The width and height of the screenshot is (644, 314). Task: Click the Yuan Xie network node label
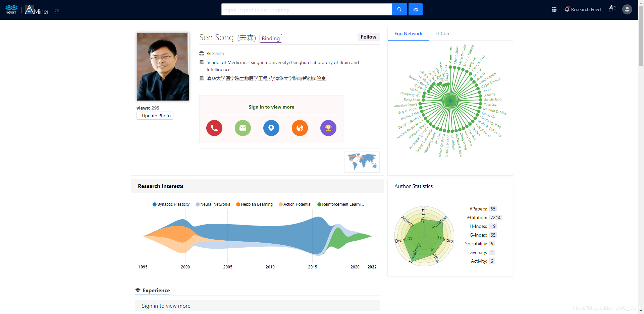pyautogui.click(x=490, y=105)
